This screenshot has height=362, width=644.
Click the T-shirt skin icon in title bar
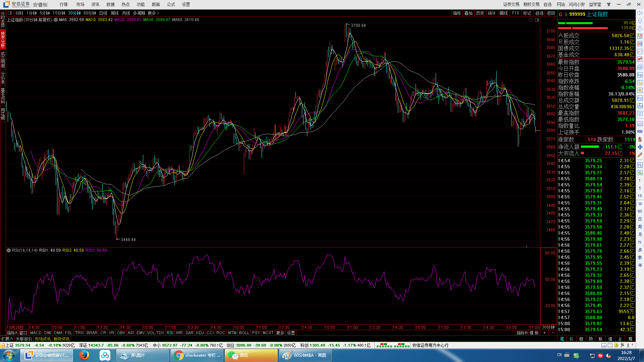pos(609,4)
